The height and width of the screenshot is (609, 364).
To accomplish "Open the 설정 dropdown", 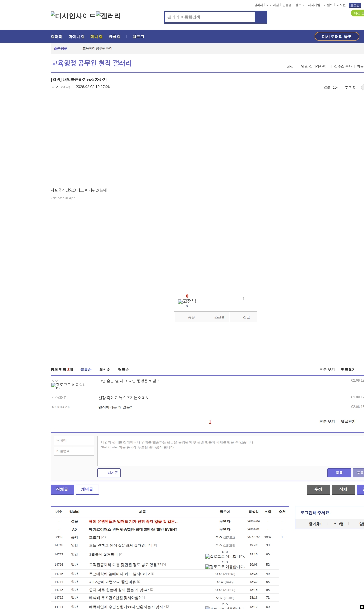I will pos(290,66).
